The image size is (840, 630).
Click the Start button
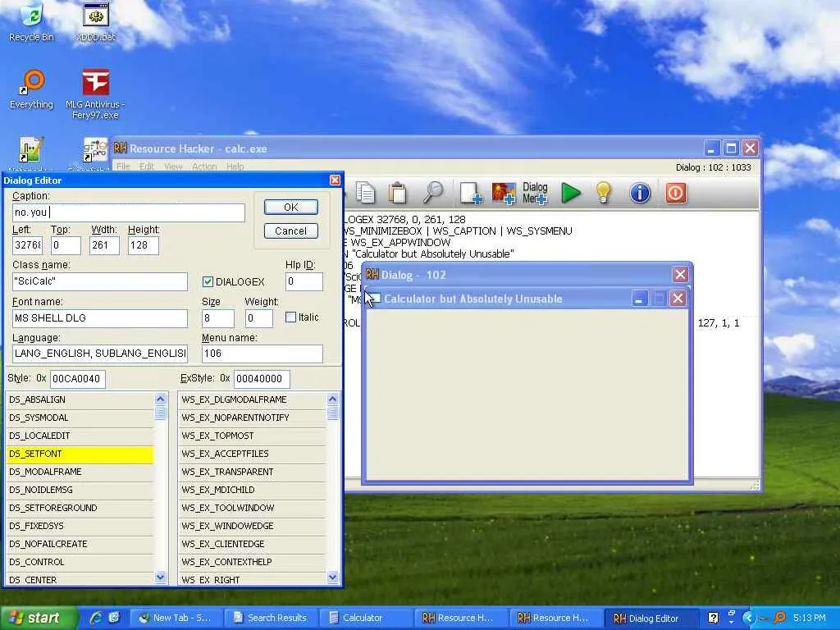(38, 618)
